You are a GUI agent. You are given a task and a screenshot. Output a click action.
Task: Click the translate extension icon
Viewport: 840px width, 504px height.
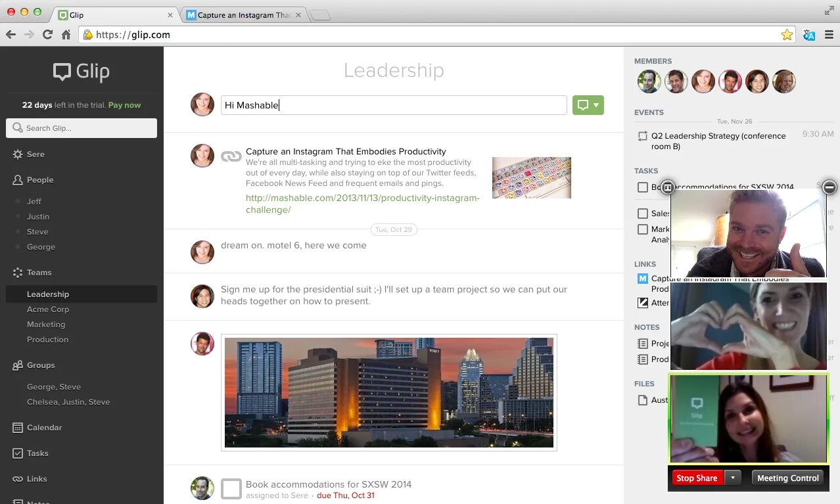click(x=809, y=35)
